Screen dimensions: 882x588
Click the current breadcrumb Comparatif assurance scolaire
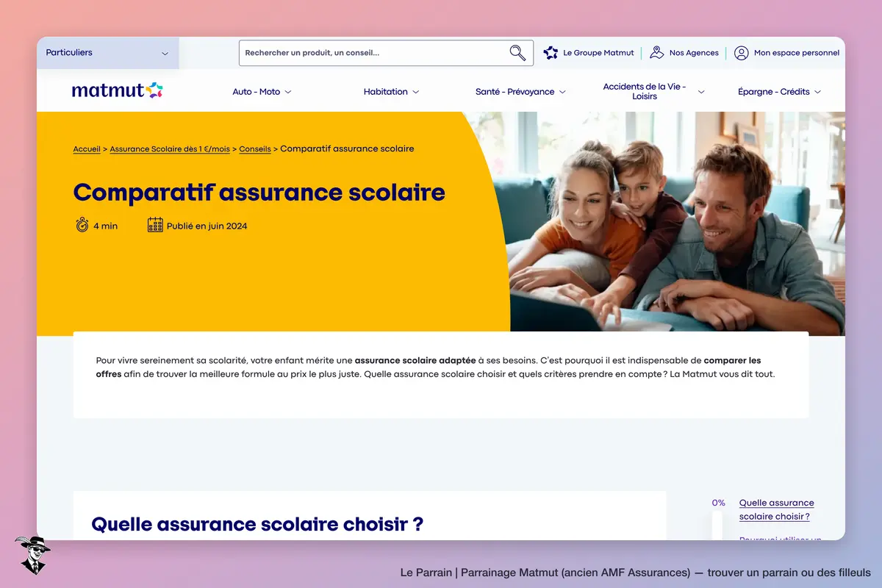click(x=347, y=149)
